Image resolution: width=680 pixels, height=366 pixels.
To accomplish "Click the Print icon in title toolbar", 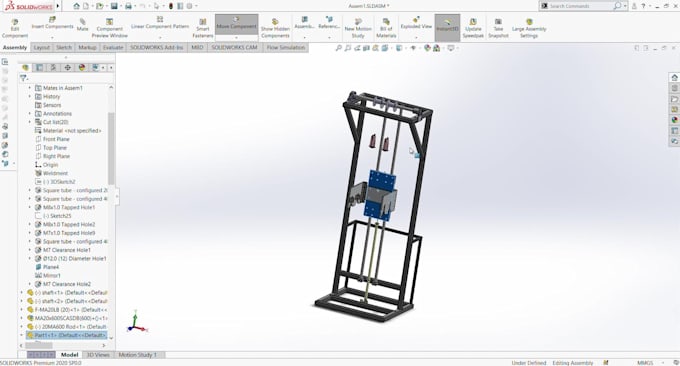I will point(128,6).
